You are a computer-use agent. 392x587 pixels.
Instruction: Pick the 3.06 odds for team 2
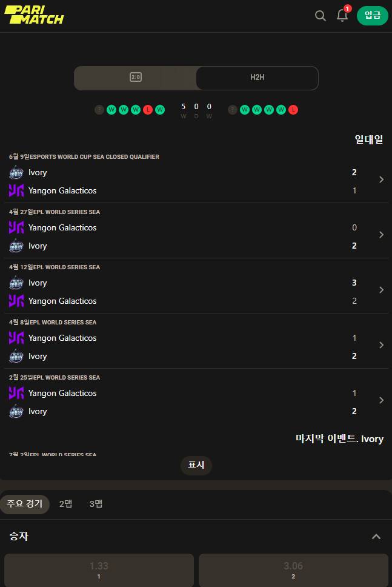click(293, 570)
